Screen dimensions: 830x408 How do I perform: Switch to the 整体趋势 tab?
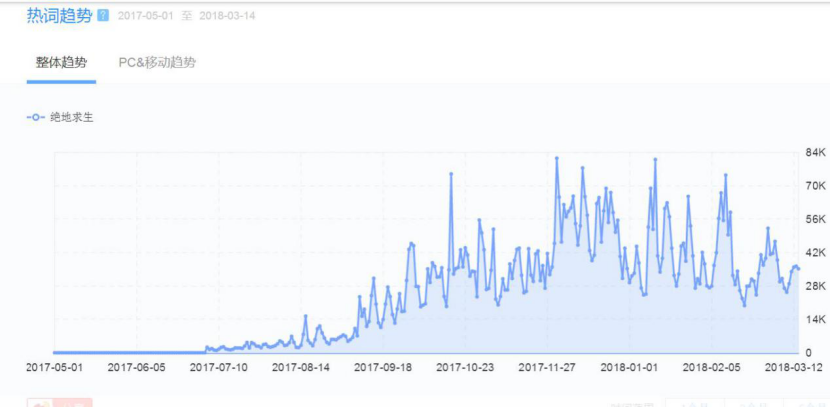pyautogui.click(x=61, y=62)
